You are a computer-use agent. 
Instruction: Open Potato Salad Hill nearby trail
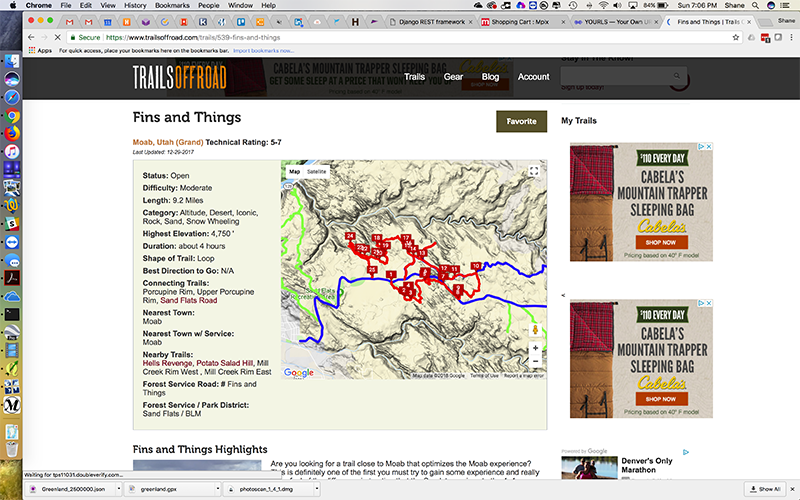(x=224, y=363)
